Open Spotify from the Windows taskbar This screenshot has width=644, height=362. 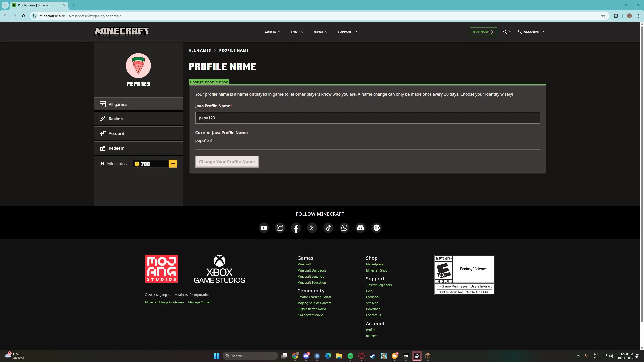[x=350, y=356]
